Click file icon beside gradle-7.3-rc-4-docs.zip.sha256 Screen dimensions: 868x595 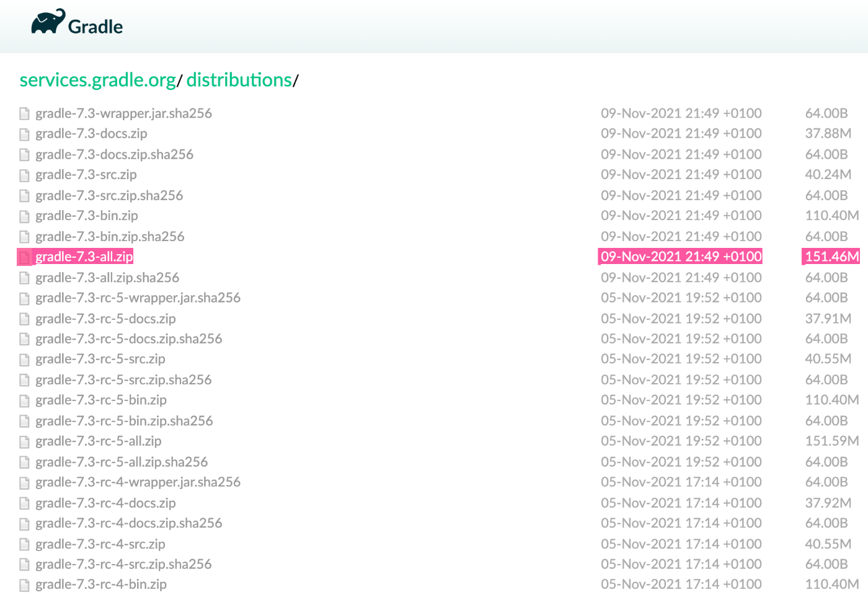click(24, 524)
